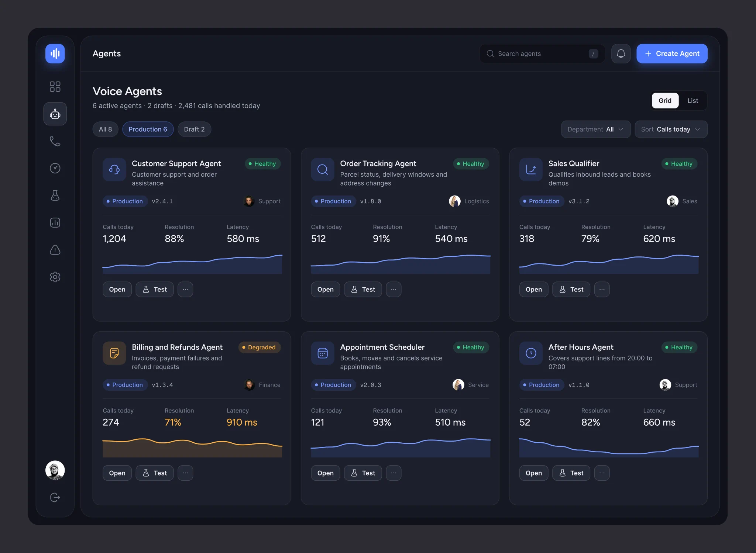The width and height of the screenshot is (756, 553).
Task: Test the Sales Qualifier agent
Action: pyautogui.click(x=571, y=289)
